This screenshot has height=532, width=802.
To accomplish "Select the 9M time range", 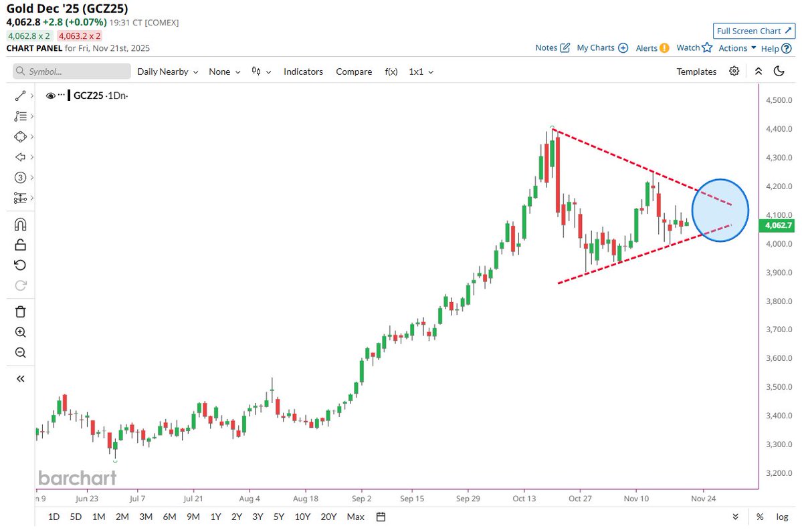I will pyautogui.click(x=193, y=517).
